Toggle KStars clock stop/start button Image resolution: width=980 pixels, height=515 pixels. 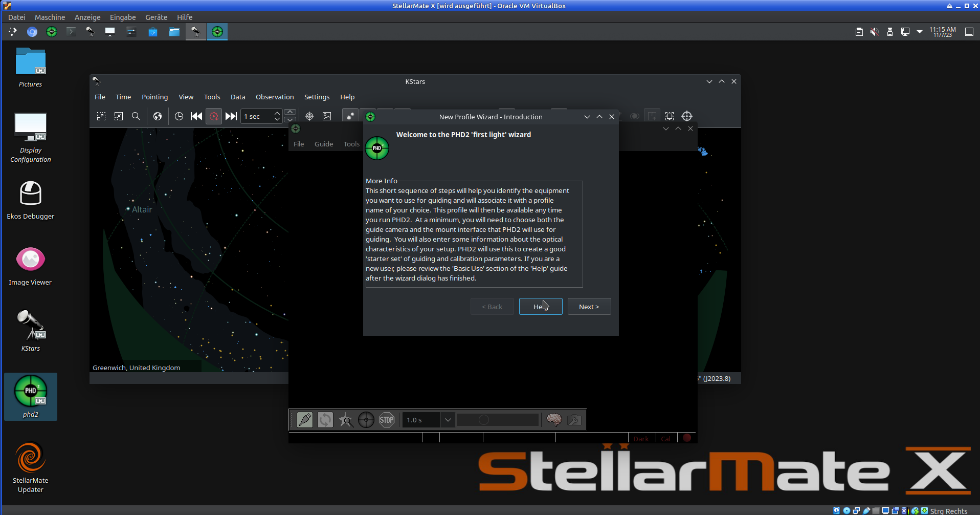[214, 116]
